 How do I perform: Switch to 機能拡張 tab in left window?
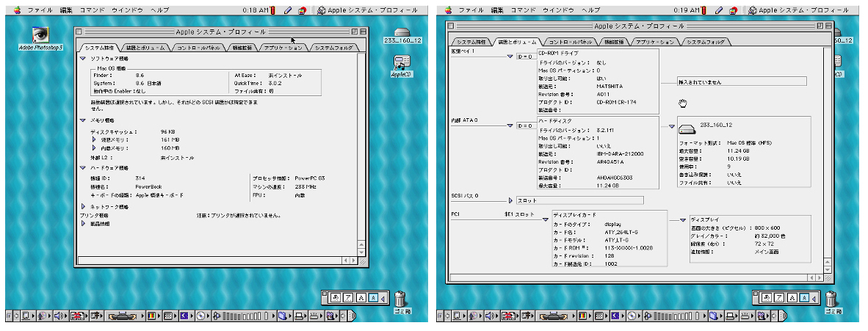[242, 48]
